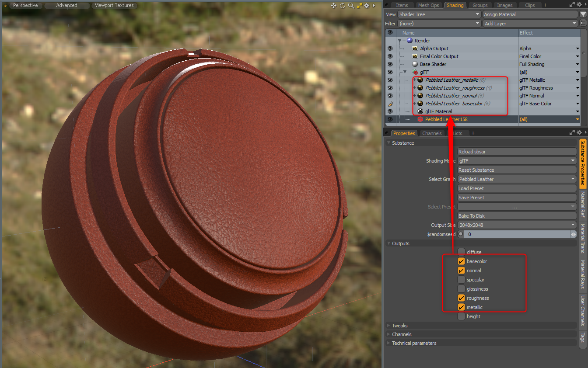Viewport: 588px width, 368px height.
Task: Select the viewport Rotate icon
Action: coord(342,6)
